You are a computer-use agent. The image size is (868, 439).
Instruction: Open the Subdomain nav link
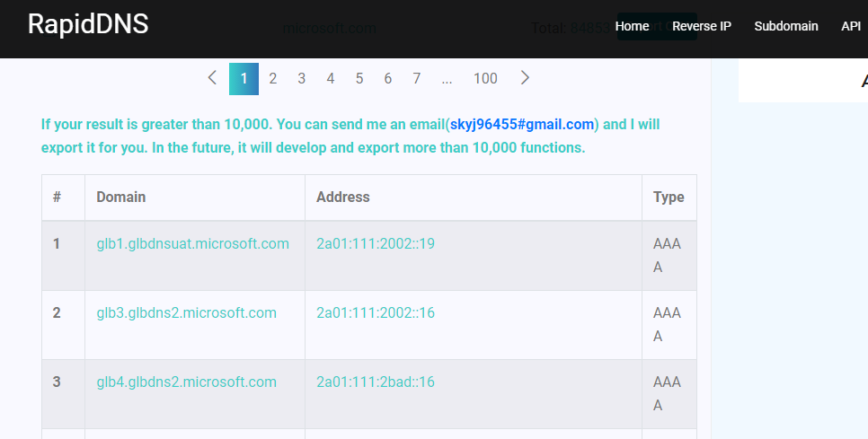point(786,26)
